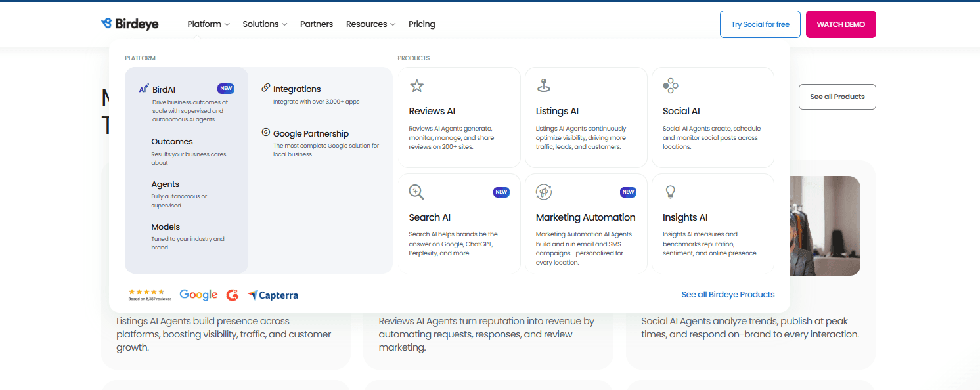The width and height of the screenshot is (980, 390).
Task: Click the WATCH DEMO button
Action: coord(841,24)
